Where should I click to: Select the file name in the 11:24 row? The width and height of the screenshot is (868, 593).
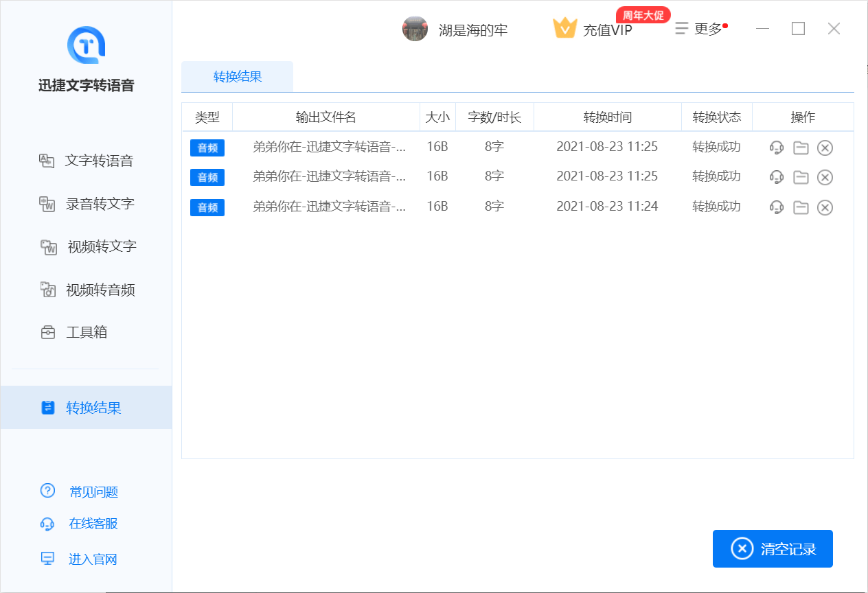(x=330, y=206)
